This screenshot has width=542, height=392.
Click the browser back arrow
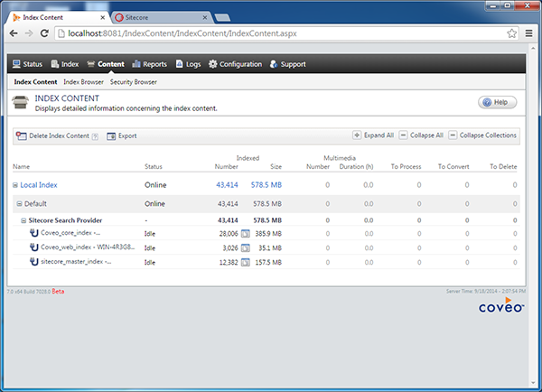pos(14,33)
